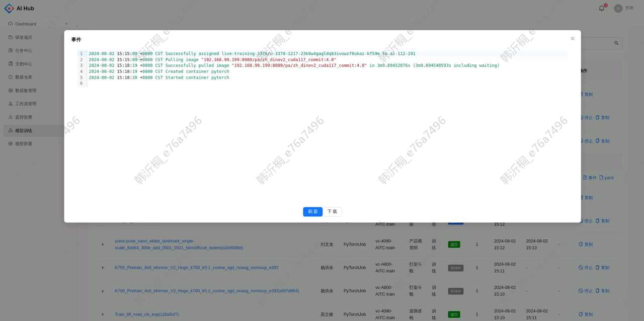Screen dimensions: 644x321
Task: Click the user avatar icon
Action: pos(618,8)
